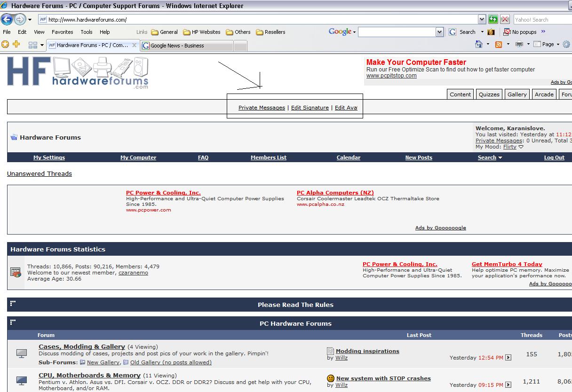Open the Gallery nav tab
The height and width of the screenshot is (392, 572).
click(517, 94)
